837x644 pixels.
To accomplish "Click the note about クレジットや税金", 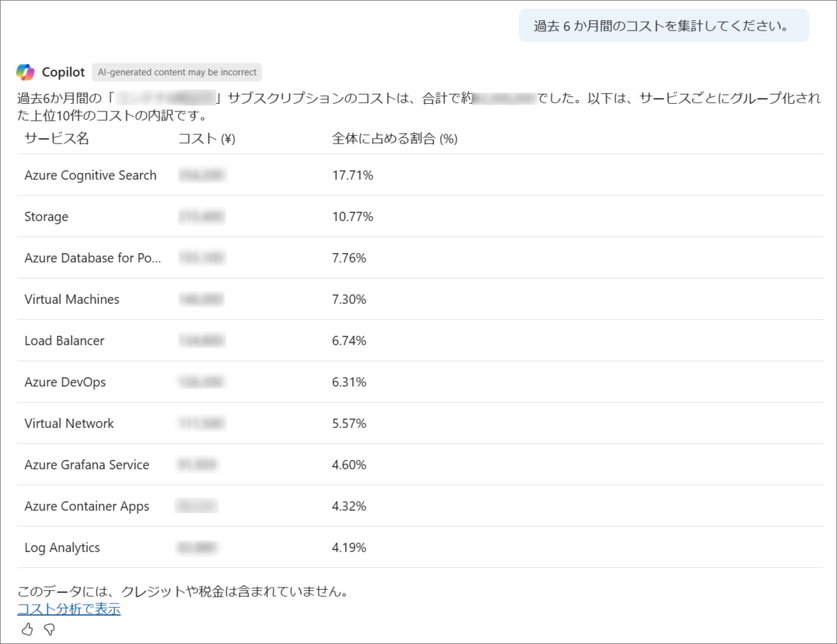I will coord(183,592).
